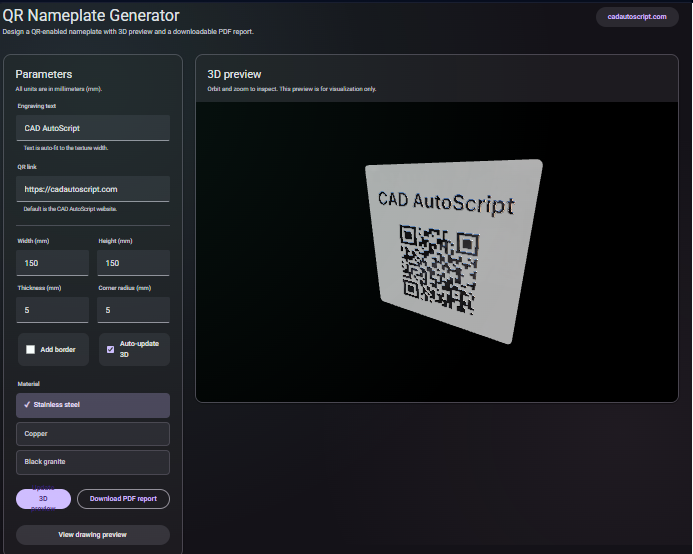
Task: Click the 'Parameters' panel heading
Action: 44,74
